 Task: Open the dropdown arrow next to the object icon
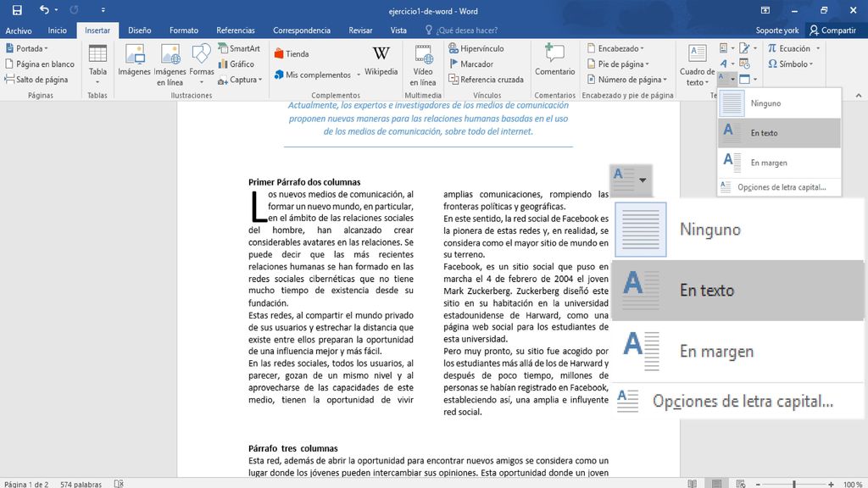[x=755, y=79]
